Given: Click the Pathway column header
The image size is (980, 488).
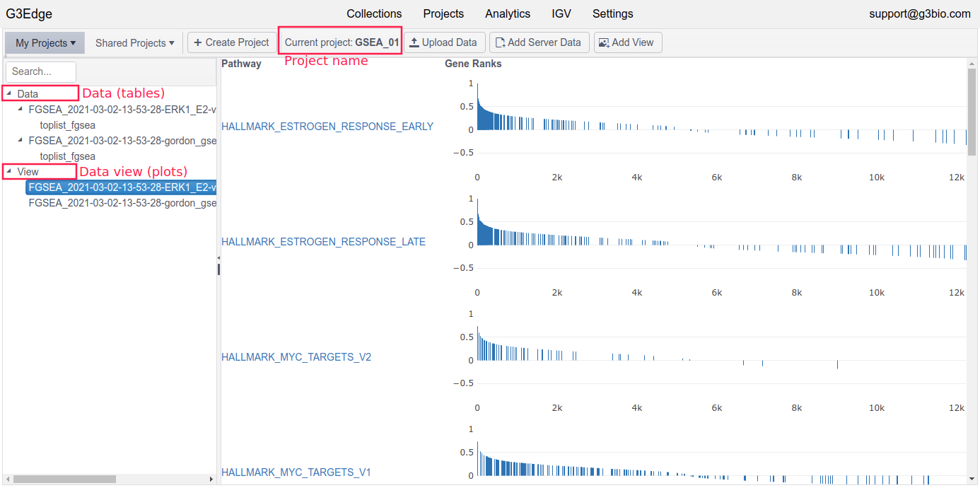Looking at the screenshot, I should tap(241, 64).
